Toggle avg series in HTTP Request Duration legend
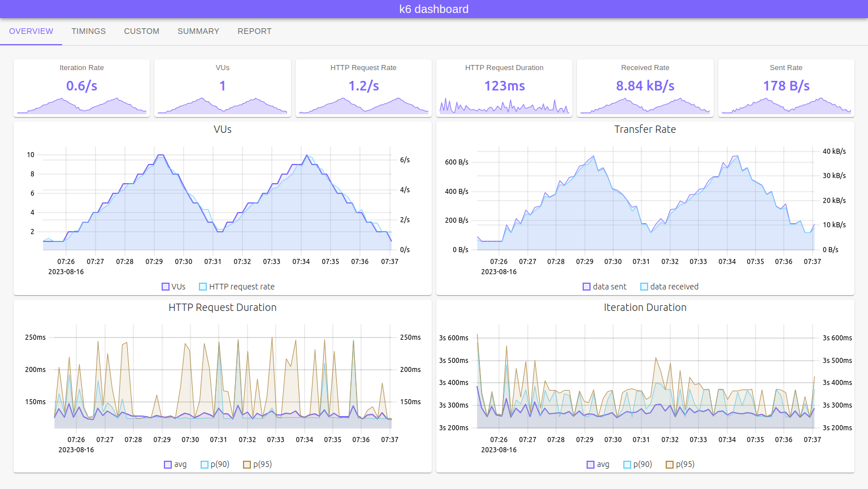The width and height of the screenshot is (868, 489). click(x=175, y=464)
